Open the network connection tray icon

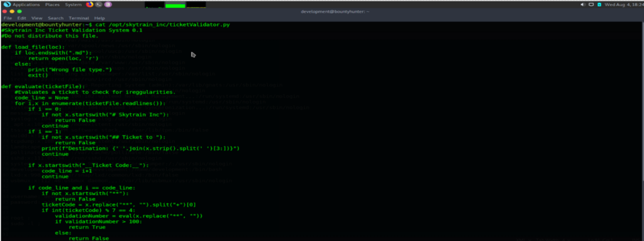[591, 4]
